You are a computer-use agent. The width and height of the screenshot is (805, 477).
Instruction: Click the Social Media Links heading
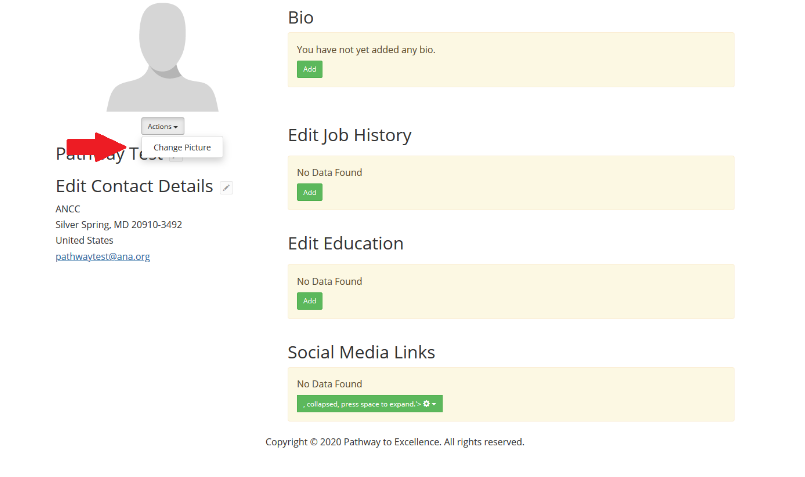[x=361, y=352]
